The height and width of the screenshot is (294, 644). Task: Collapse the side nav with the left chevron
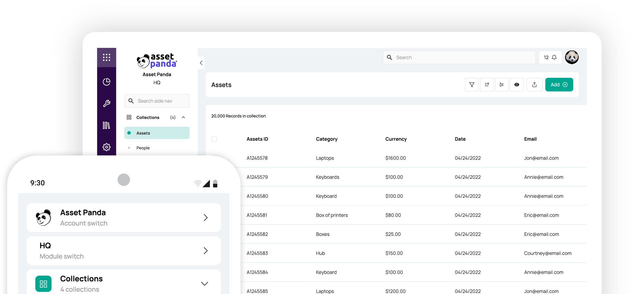tap(201, 63)
